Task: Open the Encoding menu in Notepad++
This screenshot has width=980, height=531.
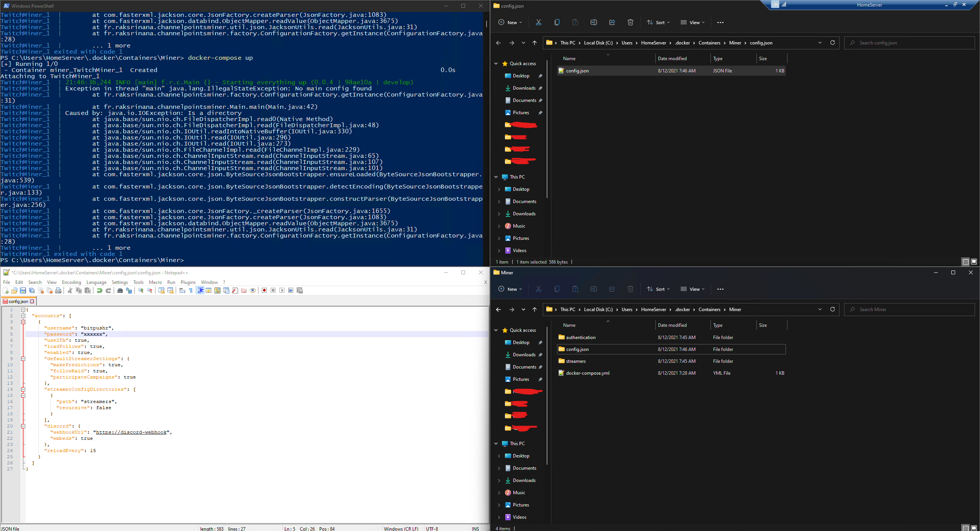Action: tap(71, 282)
